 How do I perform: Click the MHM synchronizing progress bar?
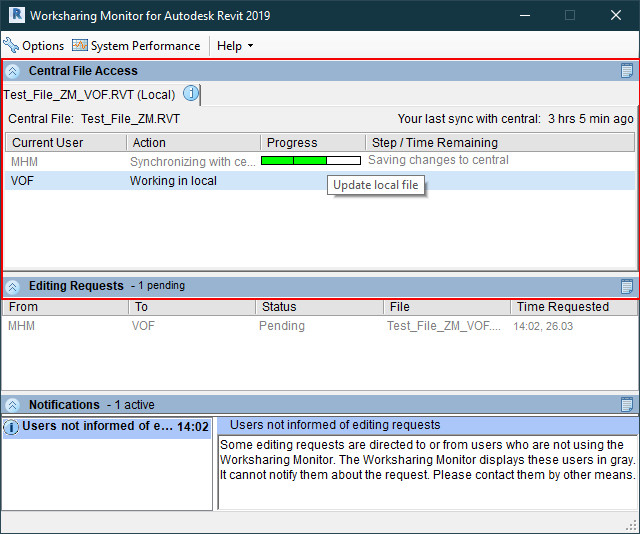310,161
